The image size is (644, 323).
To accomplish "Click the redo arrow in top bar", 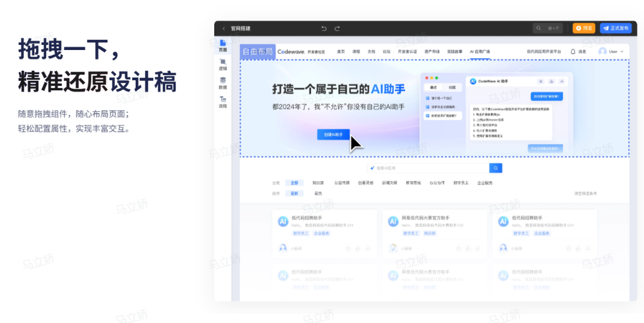I will click(x=337, y=28).
